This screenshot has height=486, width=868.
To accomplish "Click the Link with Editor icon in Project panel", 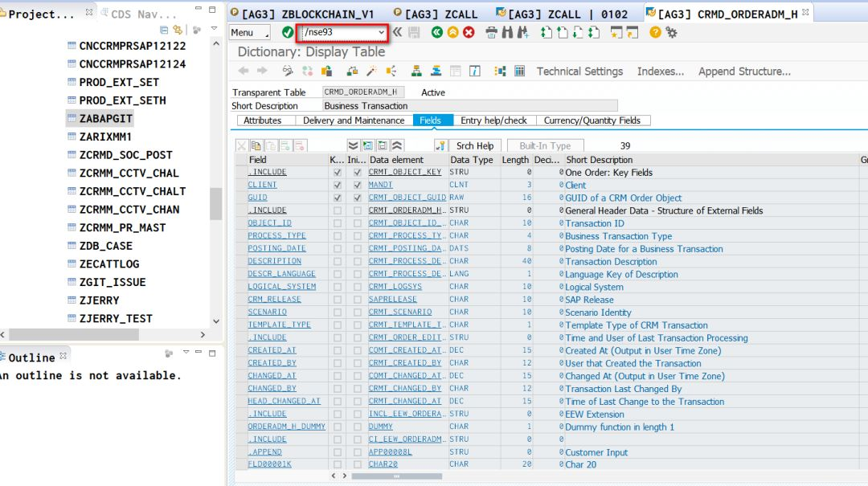I will pyautogui.click(x=178, y=30).
